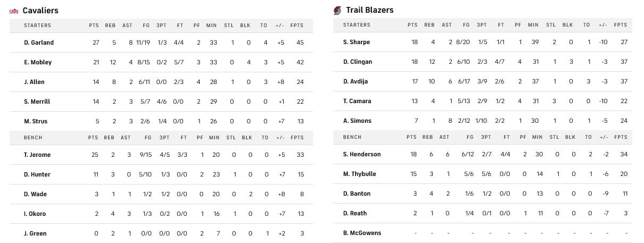Viewport: 644px width, 243px height.
Task: Open E. Mobley's player profile
Action: (x=38, y=62)
